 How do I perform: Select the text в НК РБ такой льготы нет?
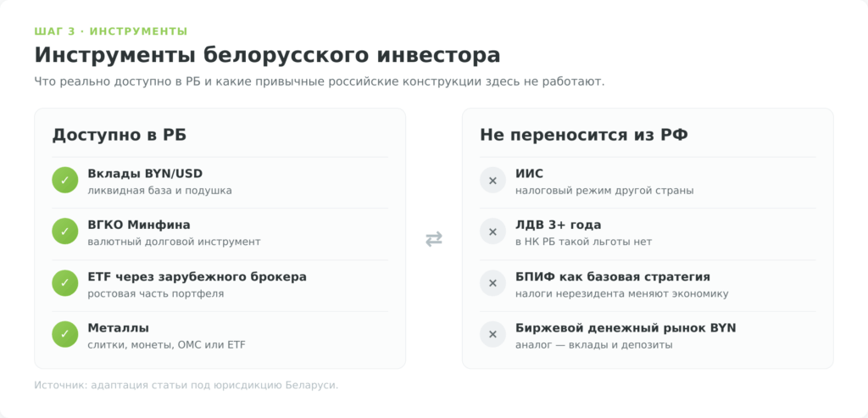tap(583, 242)
